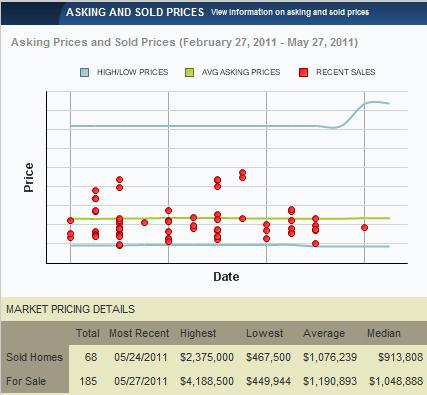Click the chart title with date range

[x=184, y=43]
